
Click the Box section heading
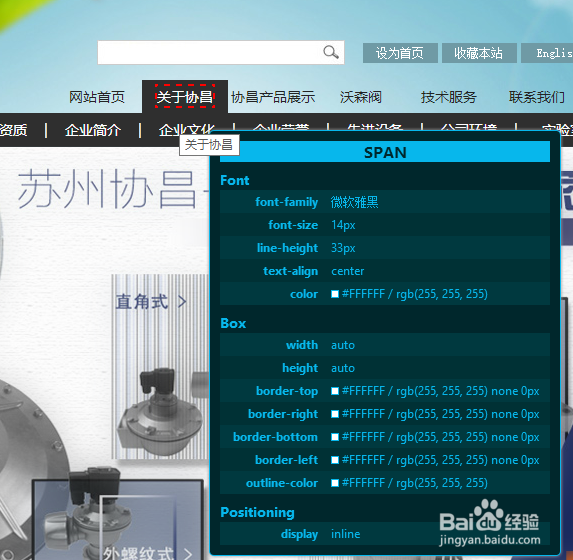click(233, 323)
